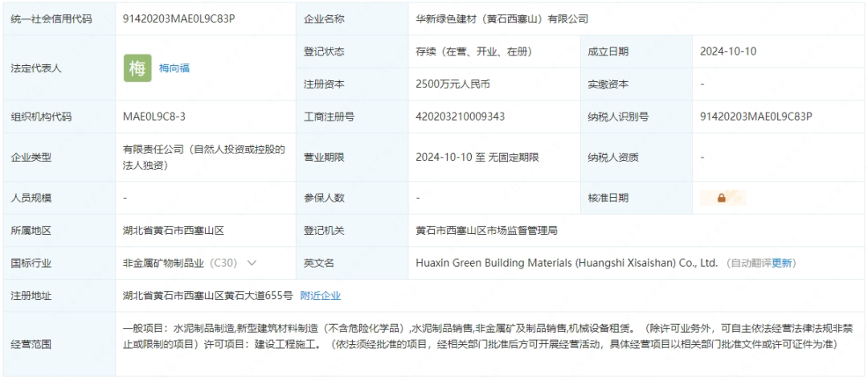This screenshot has width=868, height=381.
Task: Click the 参保人数 label
Action: tap(324, 198)
